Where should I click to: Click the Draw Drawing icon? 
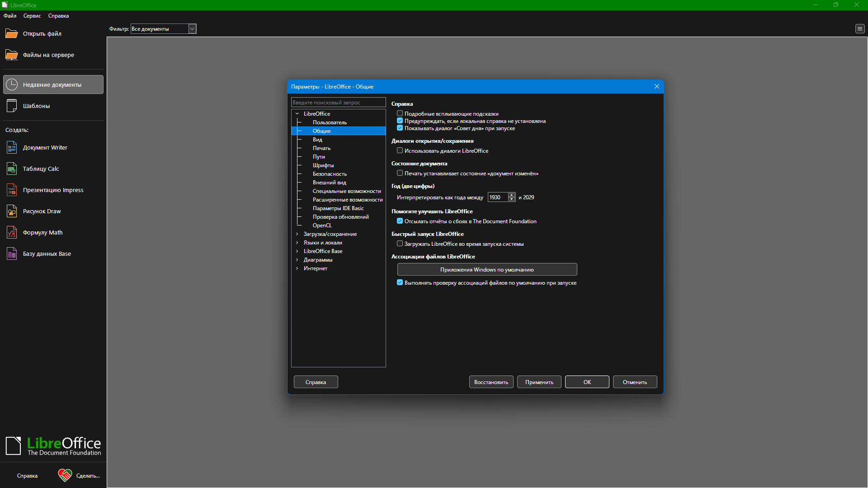[12, 211]
